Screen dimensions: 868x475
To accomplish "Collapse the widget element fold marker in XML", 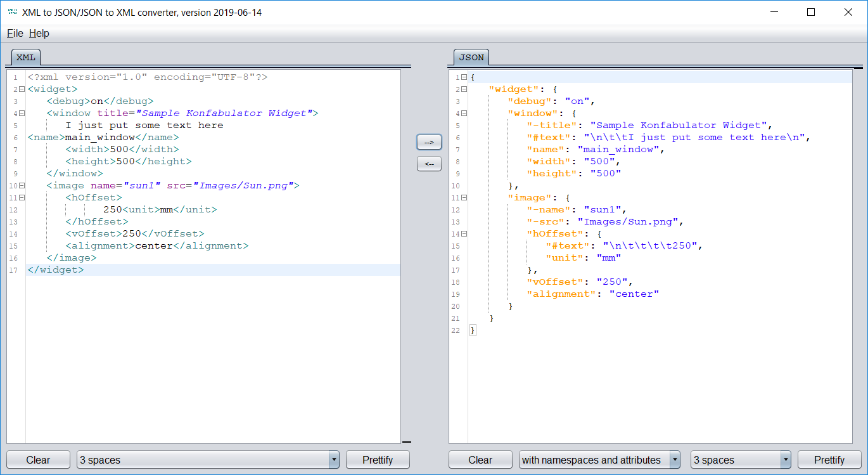I will pyautogui.click(x=22, y=89).
